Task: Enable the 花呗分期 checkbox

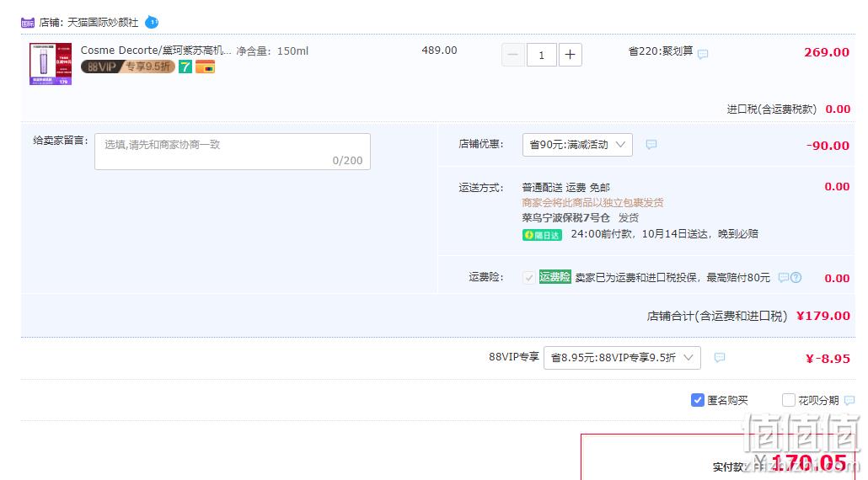Action: pyautogui.click(x=788, y=400)
